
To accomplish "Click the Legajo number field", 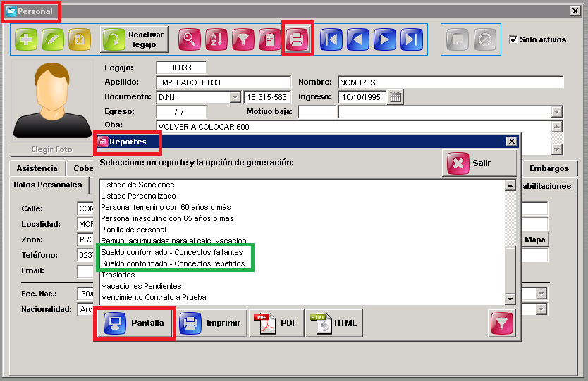I will (181, 68).
